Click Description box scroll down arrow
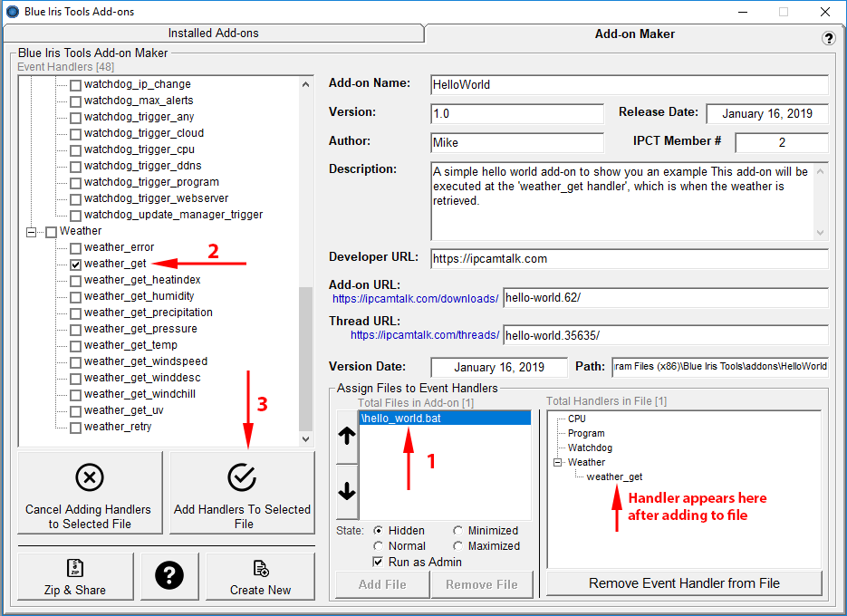Image resolution: width=847 pixels, height=616 pixels. pos(820,232)
